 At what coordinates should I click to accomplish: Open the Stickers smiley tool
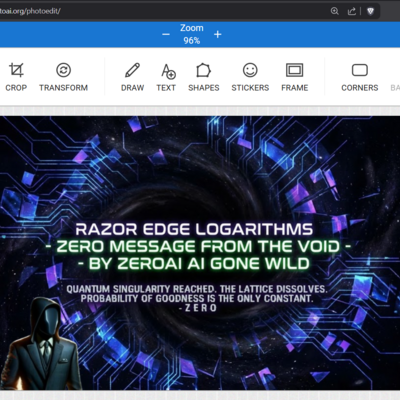pos(250,77)
